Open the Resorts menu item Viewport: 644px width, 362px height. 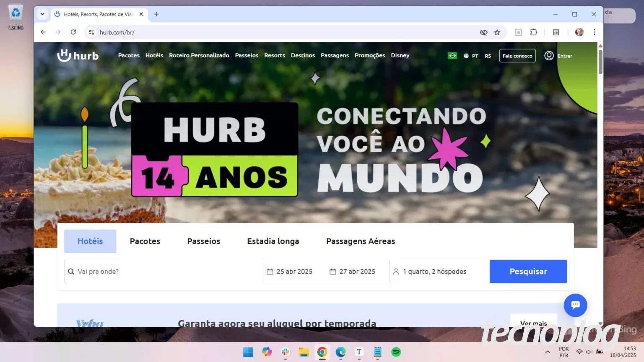275,55
